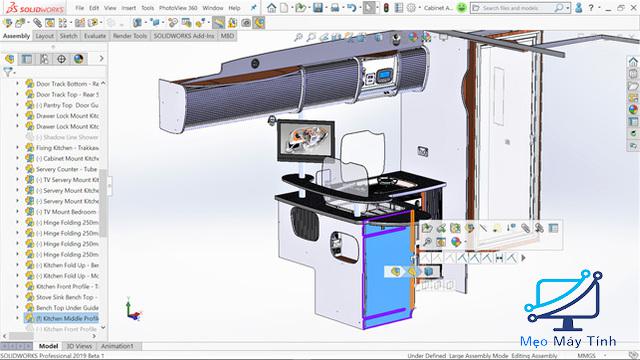Click the Exploded View icon

(x=200, y=23)
